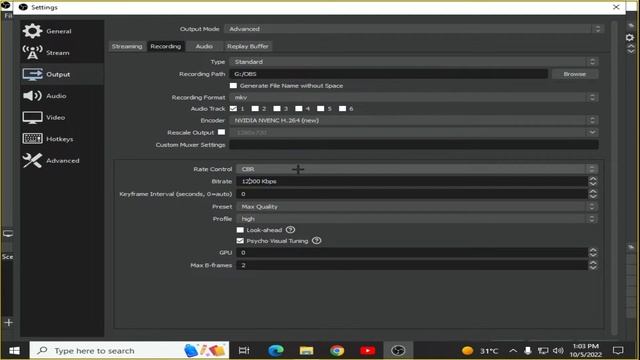Click Browse for recording path
The width and height of the screenshot is (640, 360).
tap(575, 74)
